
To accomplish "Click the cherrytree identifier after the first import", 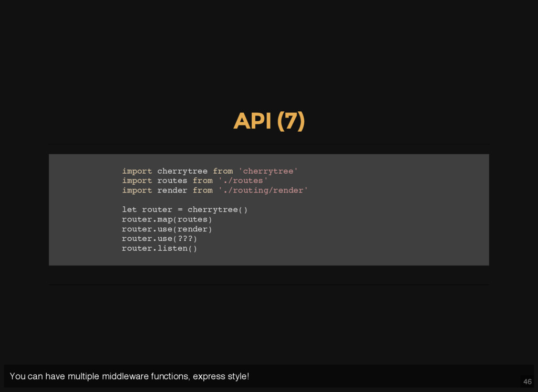I will coord(182,171).
